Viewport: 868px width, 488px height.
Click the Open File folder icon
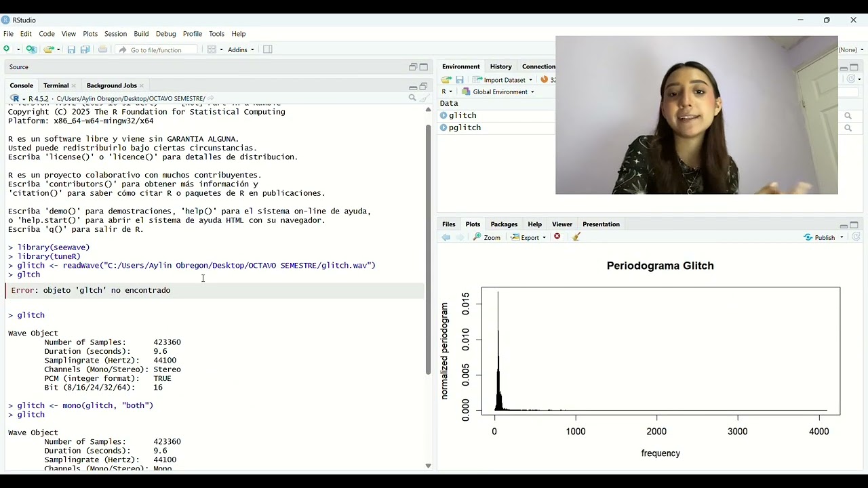(x=49, y=49)
